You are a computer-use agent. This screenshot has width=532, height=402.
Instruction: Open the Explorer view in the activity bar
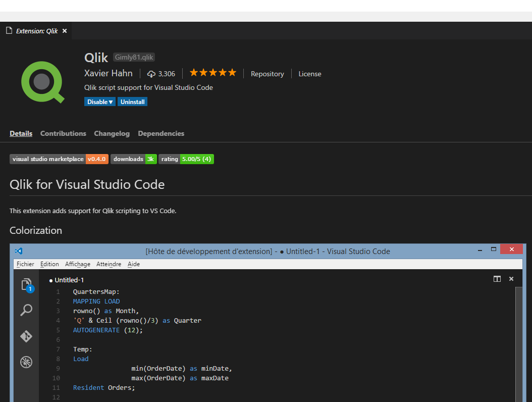pos(26,284)
